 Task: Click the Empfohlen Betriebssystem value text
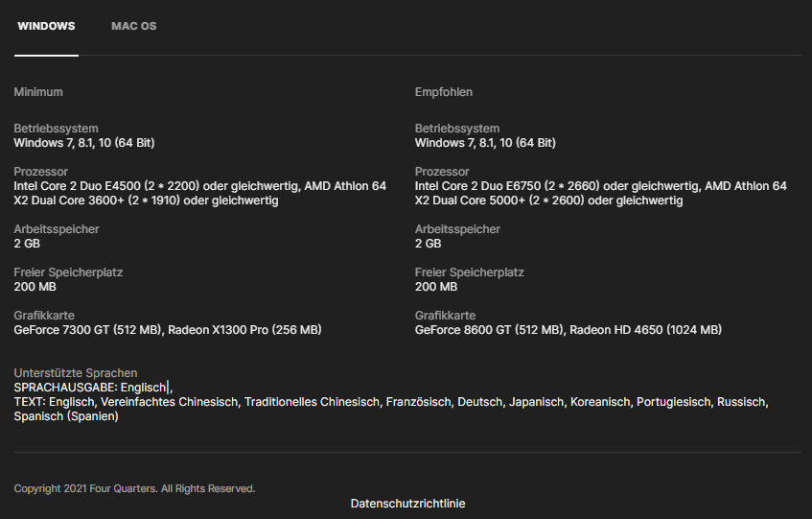tap(485, 143)
